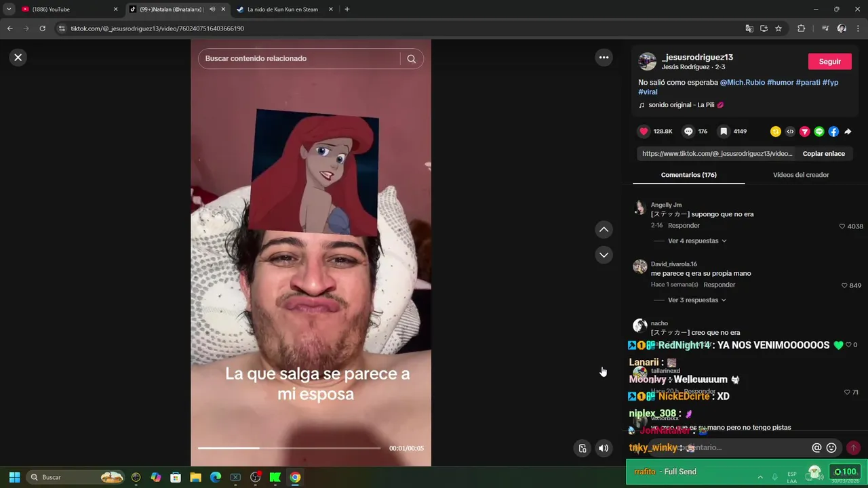868x488 pixels.
Task: Repost video using yellow repost icon
Action: pyautogui.click(x=776, y=131)
